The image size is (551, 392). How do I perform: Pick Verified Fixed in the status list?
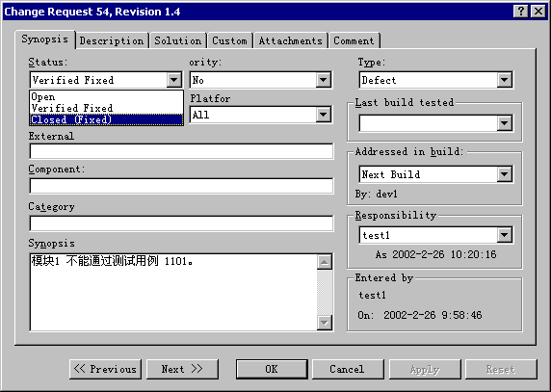point(106,108)
